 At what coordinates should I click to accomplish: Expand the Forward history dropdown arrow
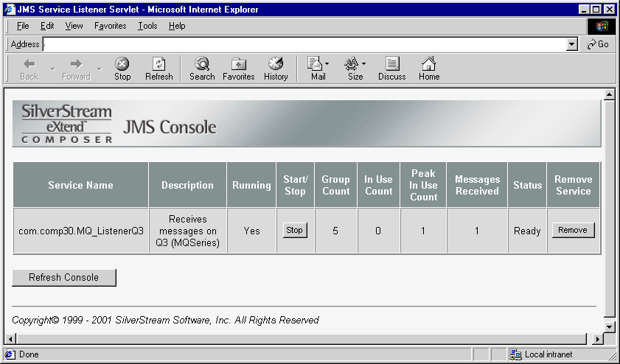click(100, 69)
